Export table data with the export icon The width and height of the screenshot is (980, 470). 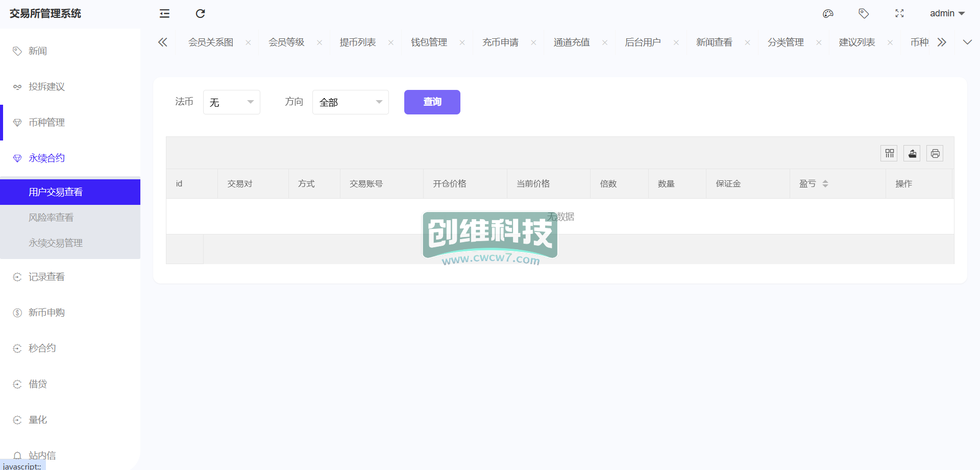912,153
